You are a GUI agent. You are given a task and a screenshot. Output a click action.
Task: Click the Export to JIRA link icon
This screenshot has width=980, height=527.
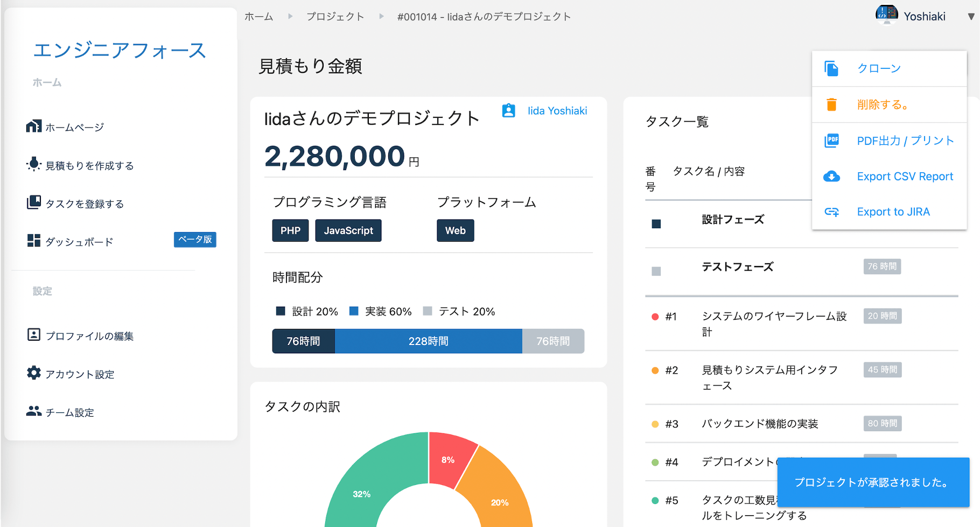pyautogui.click(x=831, y=212)
